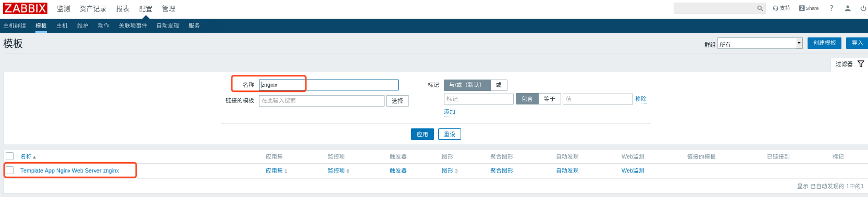This screenshot has height=197, width=868.
Task: Go to 维护 submenu
Action: pos(83,25)
